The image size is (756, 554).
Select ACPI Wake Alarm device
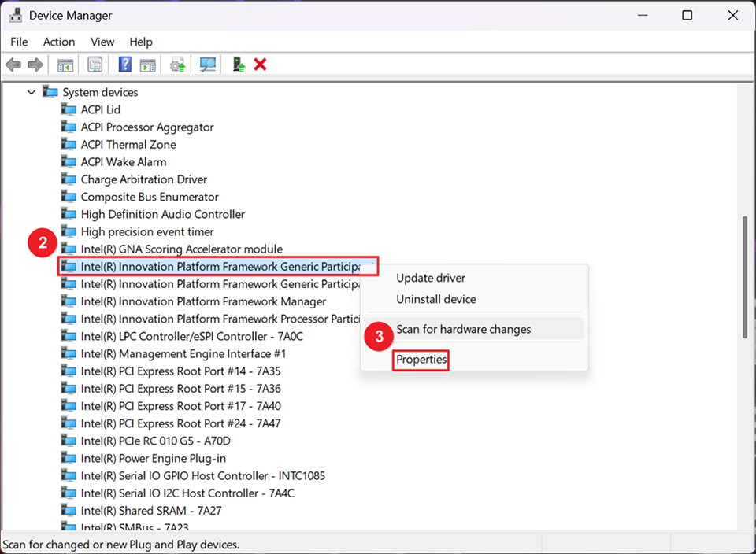pos(124,162)
